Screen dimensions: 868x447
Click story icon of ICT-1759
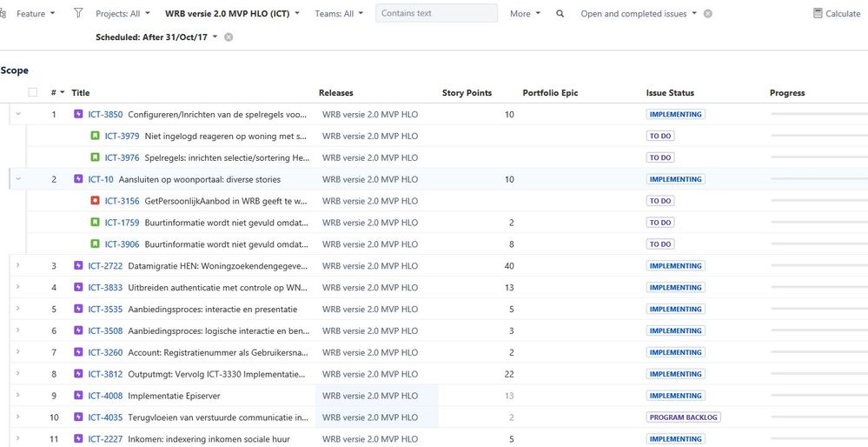96,222
